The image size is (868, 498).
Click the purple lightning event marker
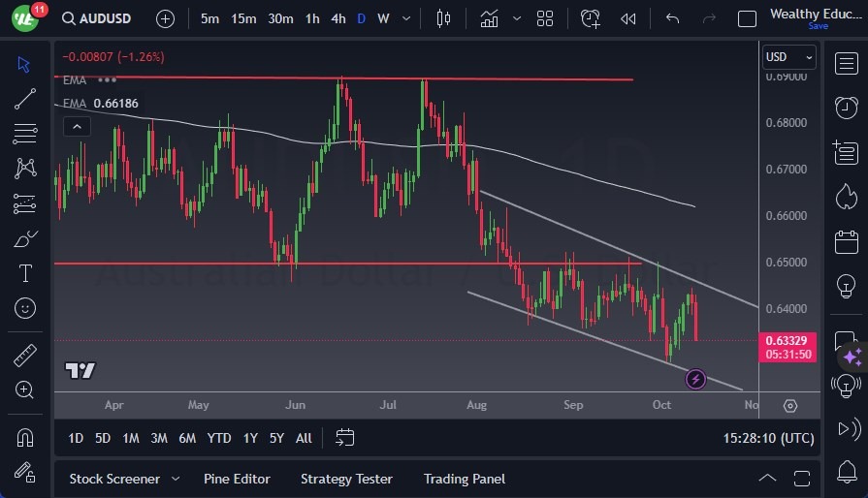[x=695, y=379]
